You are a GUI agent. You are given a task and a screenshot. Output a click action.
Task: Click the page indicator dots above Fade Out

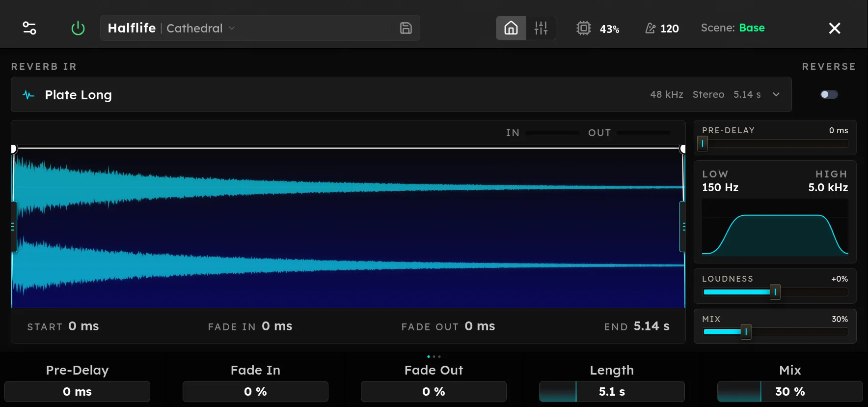(434, 356)
